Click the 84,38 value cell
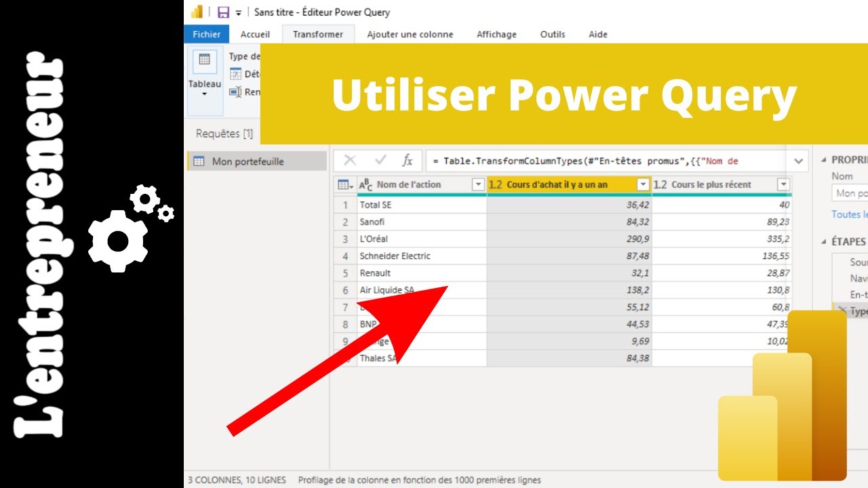This screenshot has width=868, height=488. click(x=569, y=358)
